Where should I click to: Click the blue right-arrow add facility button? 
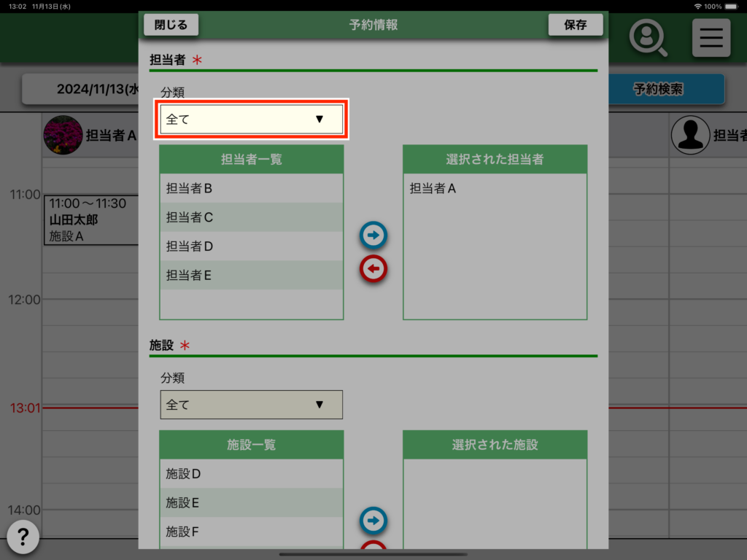pyautogui.click(x=373, y=521)
